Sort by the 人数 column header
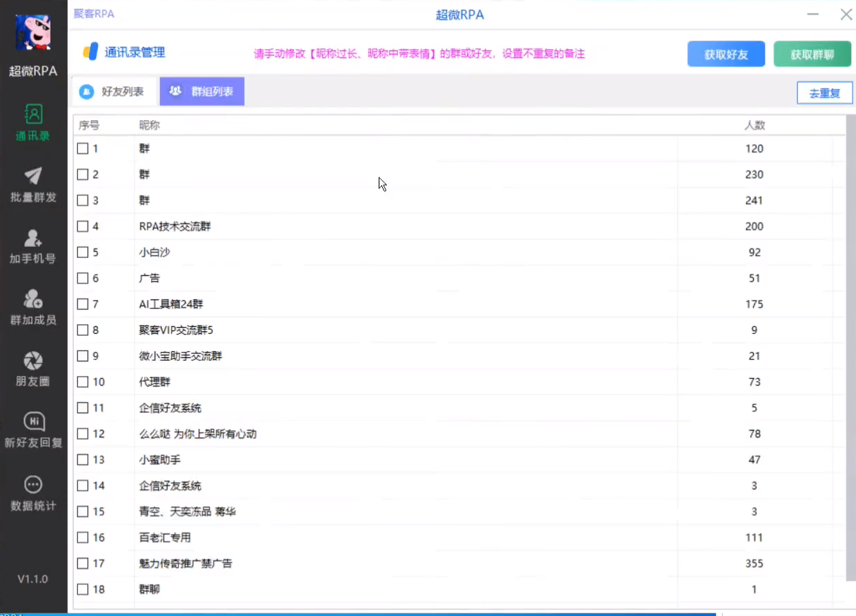 [754, 126]
